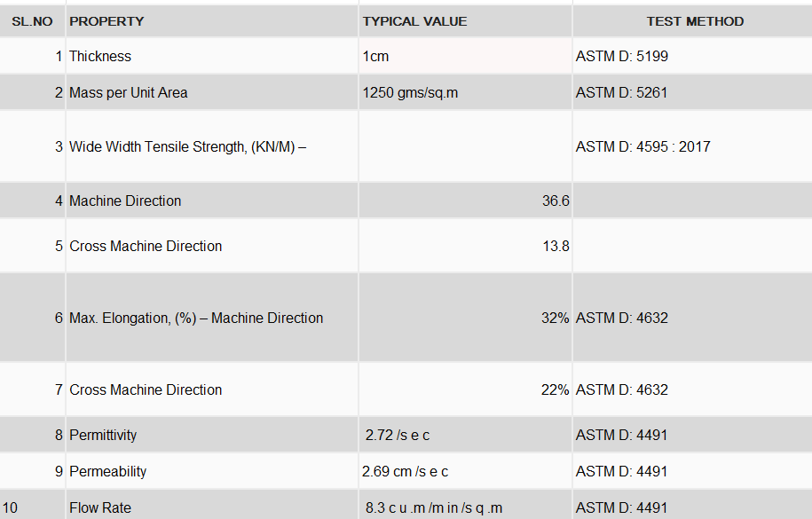Select the 8.3 cu.m/min/sq.m value cell
812x519 pixels.
[465, 507]
